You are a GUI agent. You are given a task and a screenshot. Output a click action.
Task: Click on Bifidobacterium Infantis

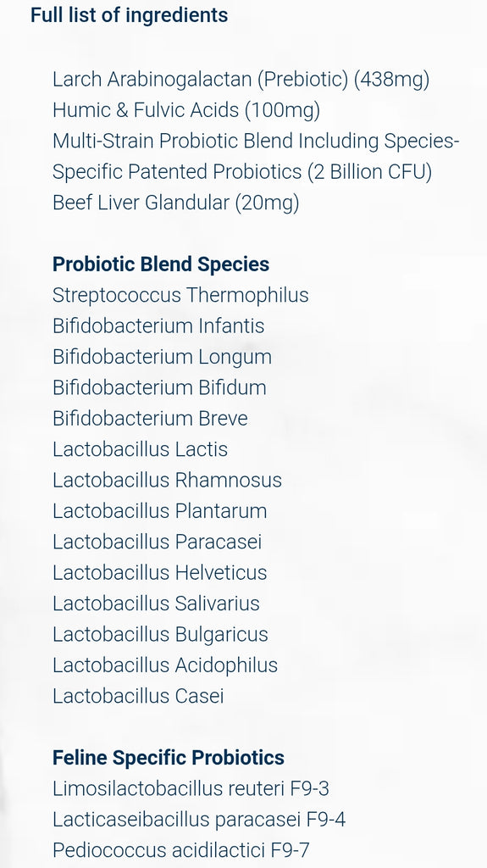158,326
